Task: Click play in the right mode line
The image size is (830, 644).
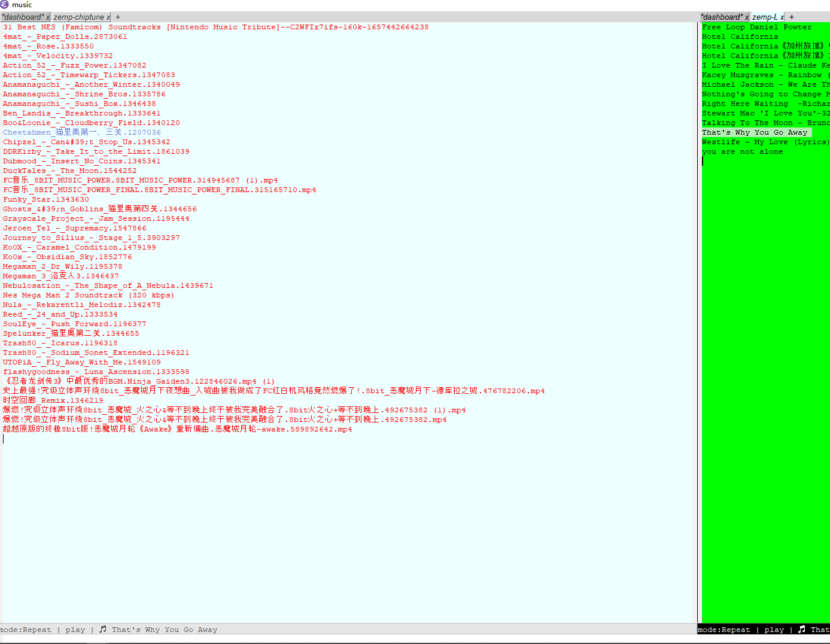Action: 774,630
